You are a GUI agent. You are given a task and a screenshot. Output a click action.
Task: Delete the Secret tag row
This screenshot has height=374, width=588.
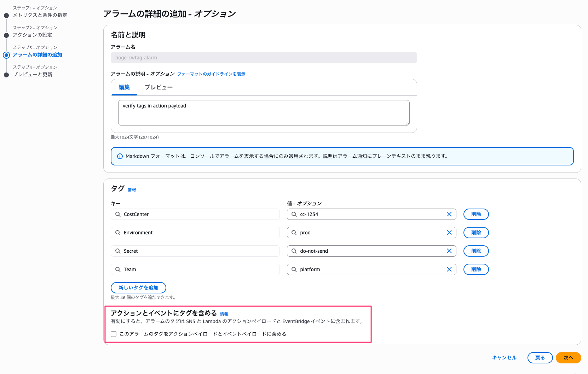(476, 251)
